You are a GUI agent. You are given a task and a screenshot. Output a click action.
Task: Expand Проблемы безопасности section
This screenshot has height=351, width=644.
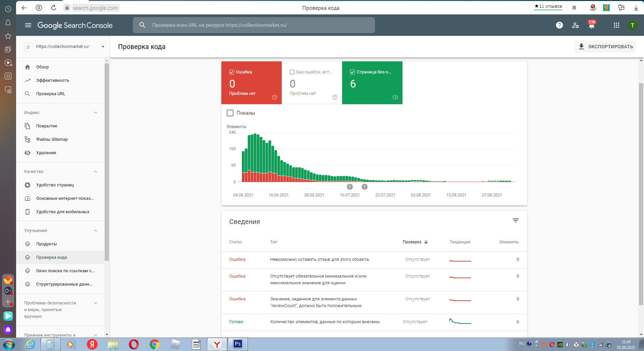[x=96, y=303]
